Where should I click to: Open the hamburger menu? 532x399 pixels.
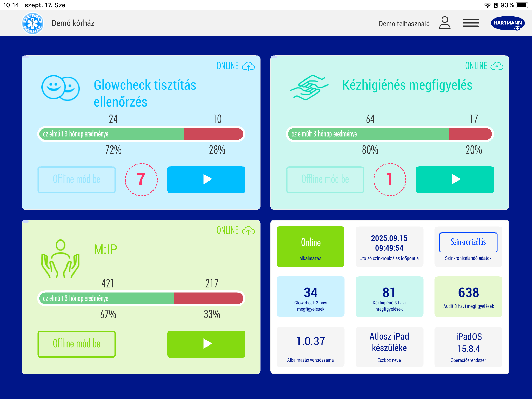pyautogui.click(x=471, y=23)
